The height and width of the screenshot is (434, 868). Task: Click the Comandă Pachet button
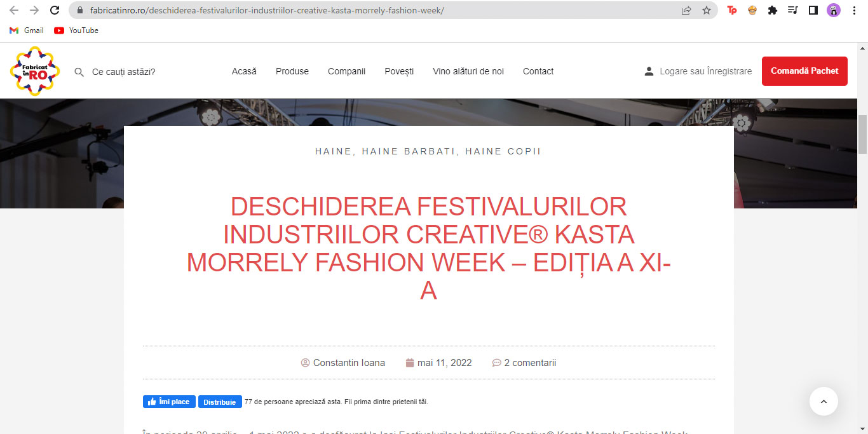804,71
